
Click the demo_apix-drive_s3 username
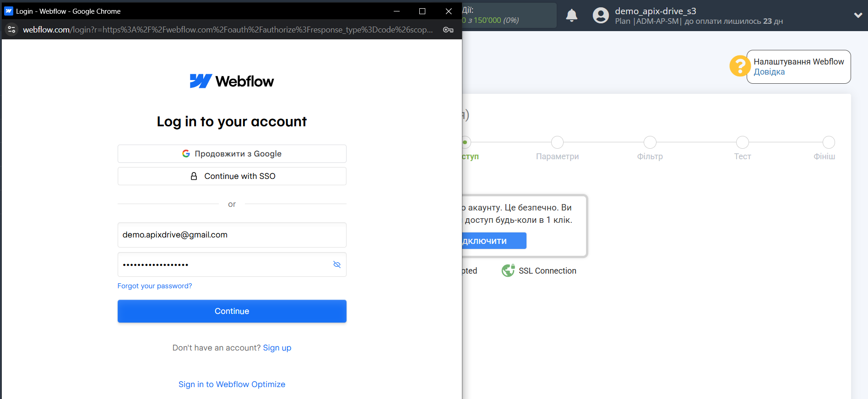click(x=655, y=11)
